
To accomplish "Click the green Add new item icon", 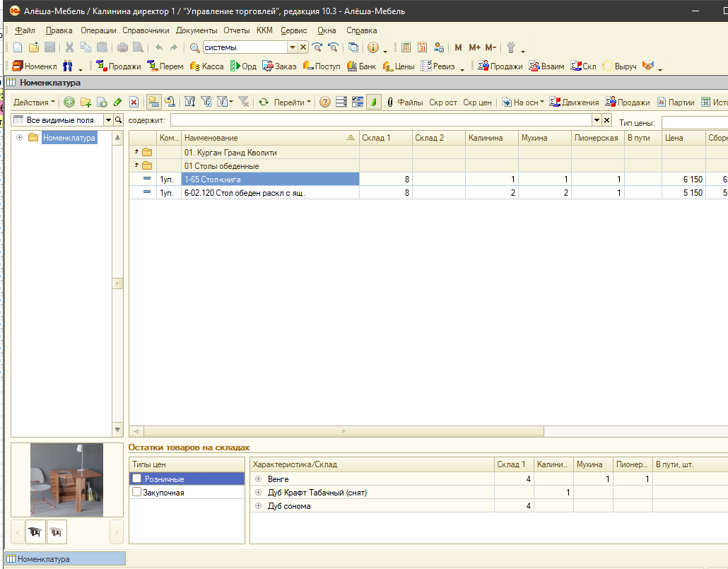I will 69,102.
